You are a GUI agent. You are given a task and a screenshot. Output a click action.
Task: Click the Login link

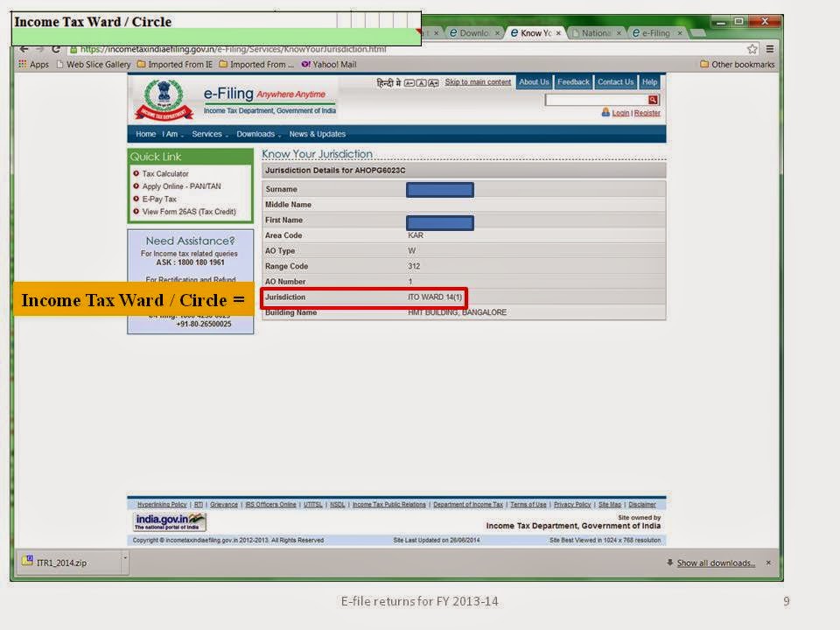click(x=620, y=113)
